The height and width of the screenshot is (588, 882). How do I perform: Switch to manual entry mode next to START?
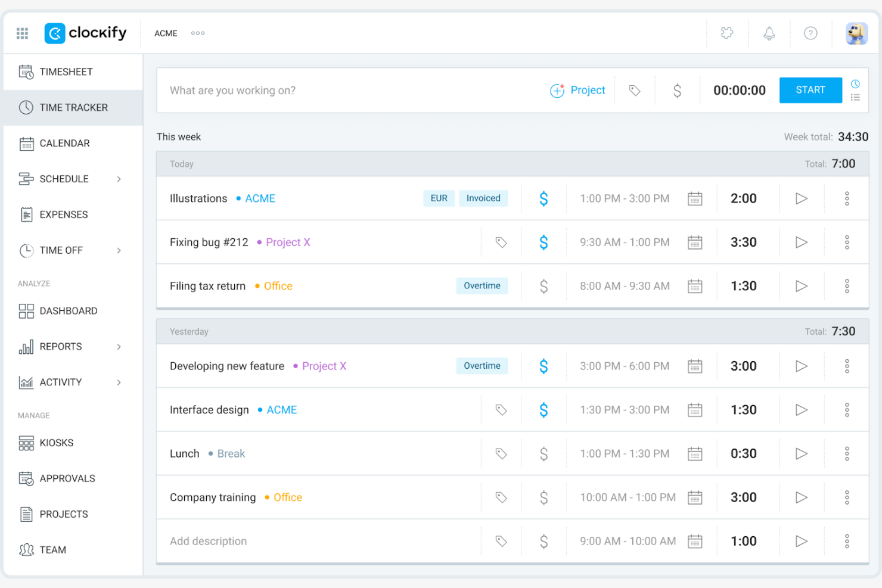[855, 98]
